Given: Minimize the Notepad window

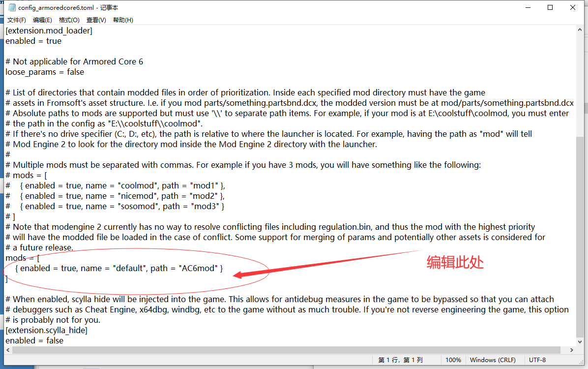Looking at the screenshot, I should click(x=528, y=8).
